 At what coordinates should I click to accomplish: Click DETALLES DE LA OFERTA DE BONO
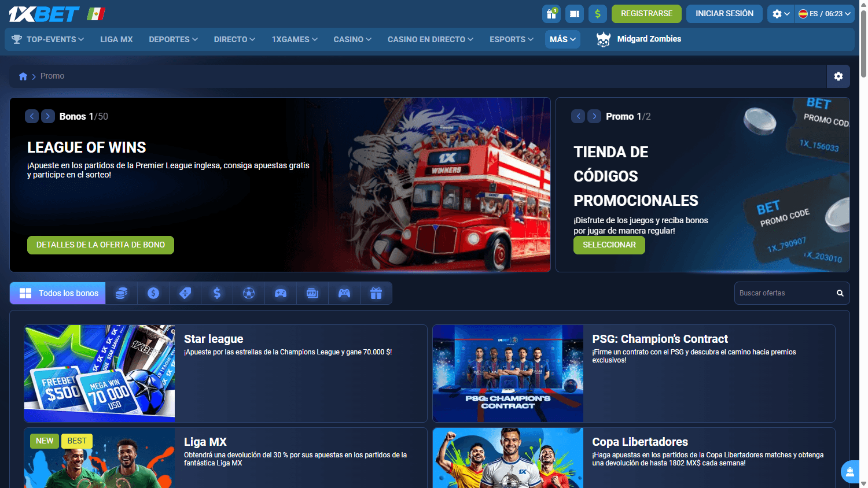(x=100, y=245)
